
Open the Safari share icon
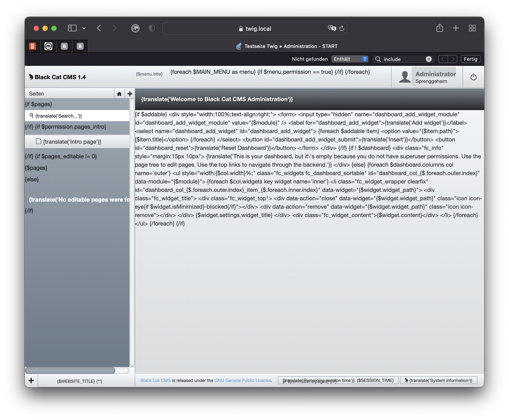[439, 28]
